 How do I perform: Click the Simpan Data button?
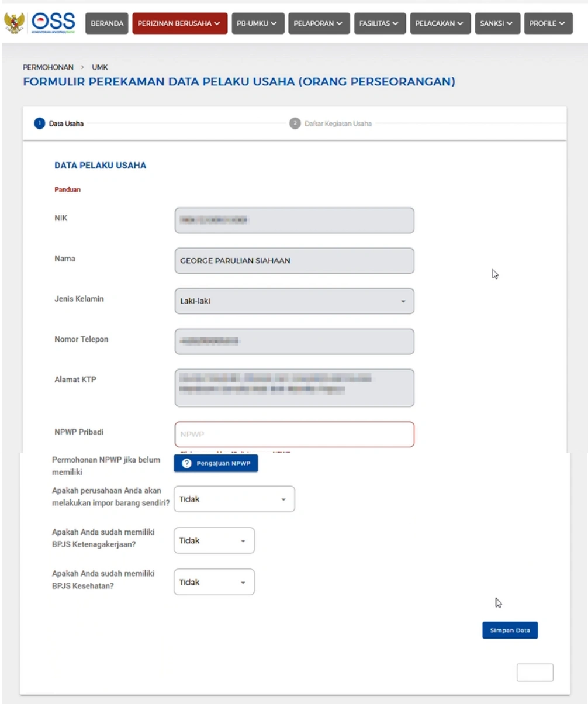(509, 630)
